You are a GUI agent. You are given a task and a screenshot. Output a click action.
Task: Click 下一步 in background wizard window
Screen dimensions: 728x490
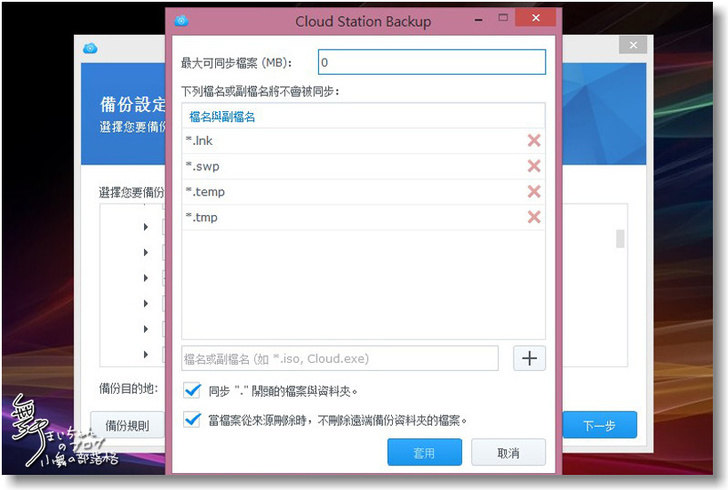[599, 425]
